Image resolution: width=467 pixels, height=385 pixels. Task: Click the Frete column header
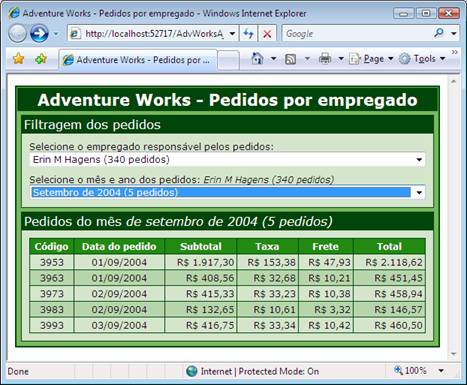[326, 246]
